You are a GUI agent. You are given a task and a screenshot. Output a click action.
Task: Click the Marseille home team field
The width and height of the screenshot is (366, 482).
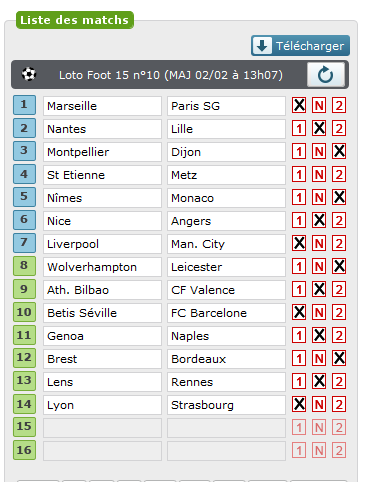pos(102,106)
